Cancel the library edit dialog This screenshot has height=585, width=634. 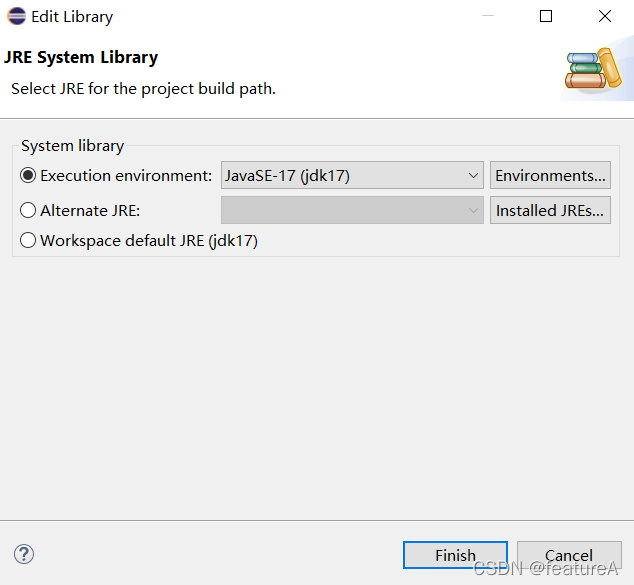point(569,555)
